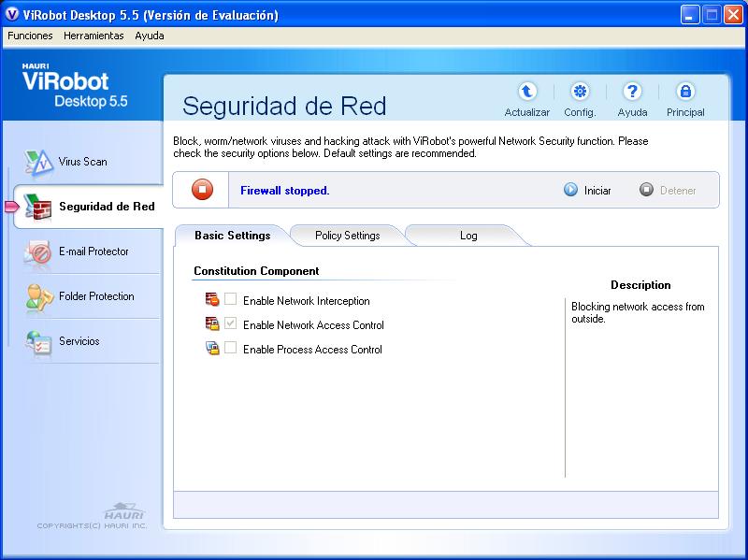
Task: Enable Network Interception checkbox
Action: coord(230,299)
